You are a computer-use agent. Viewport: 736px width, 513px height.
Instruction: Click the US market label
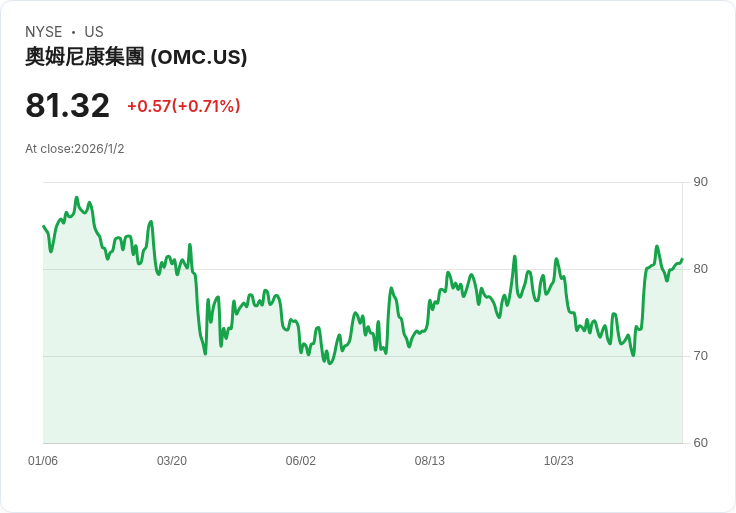94,32
